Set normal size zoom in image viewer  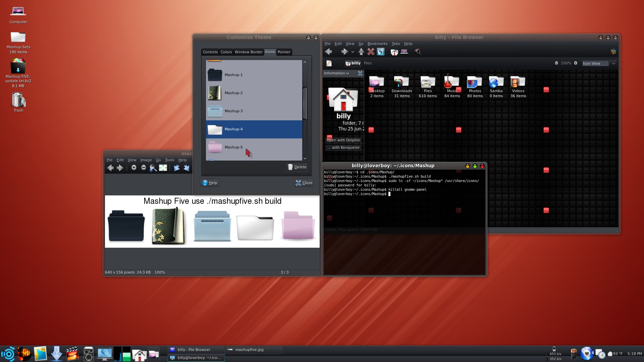pos(153,168)
